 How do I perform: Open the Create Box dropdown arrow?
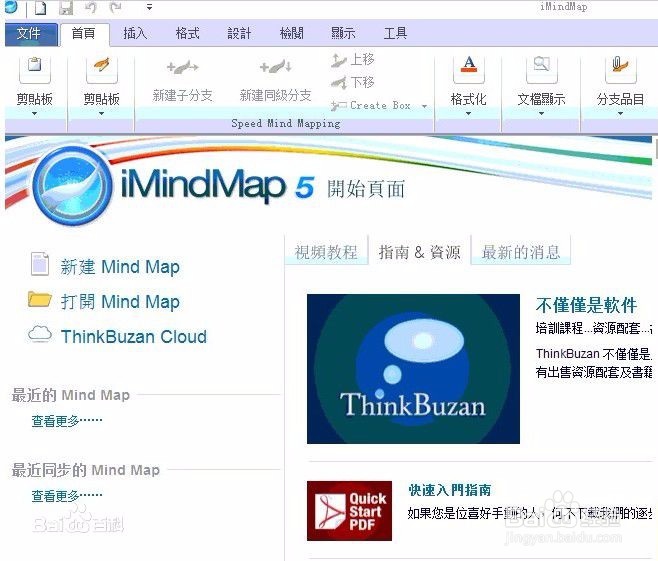424,106
